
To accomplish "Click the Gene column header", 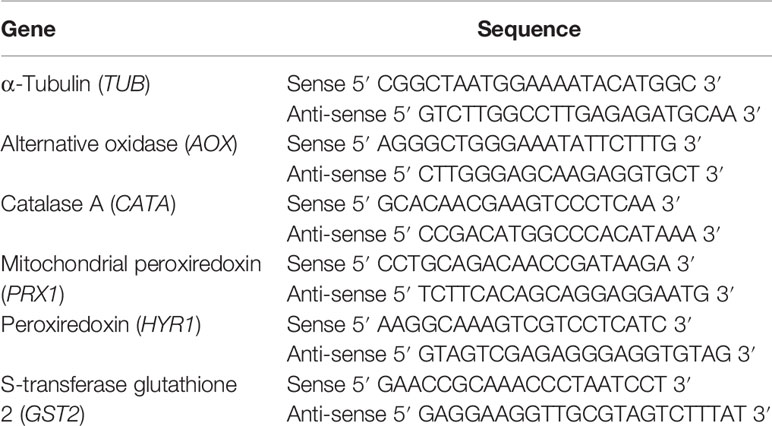I will coord(28,30).
